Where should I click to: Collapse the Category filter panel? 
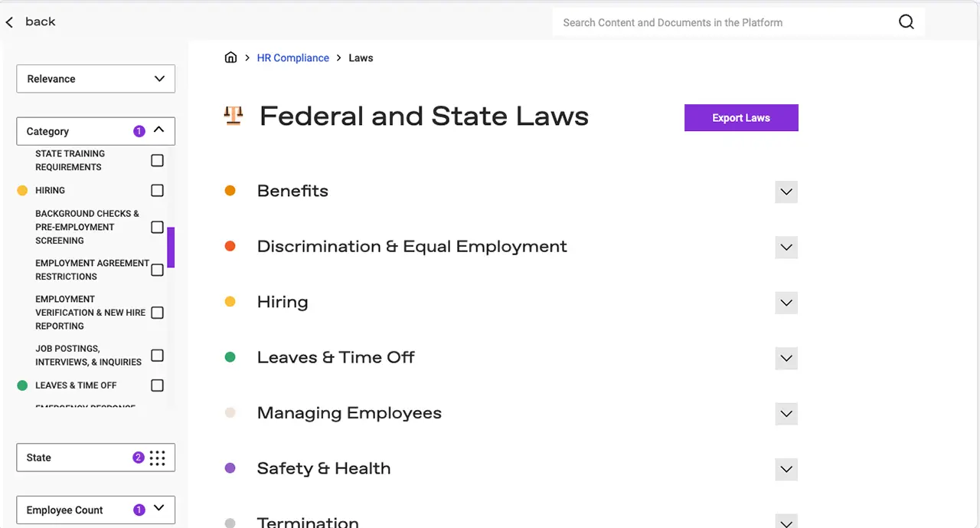click(x=159, y=130)
